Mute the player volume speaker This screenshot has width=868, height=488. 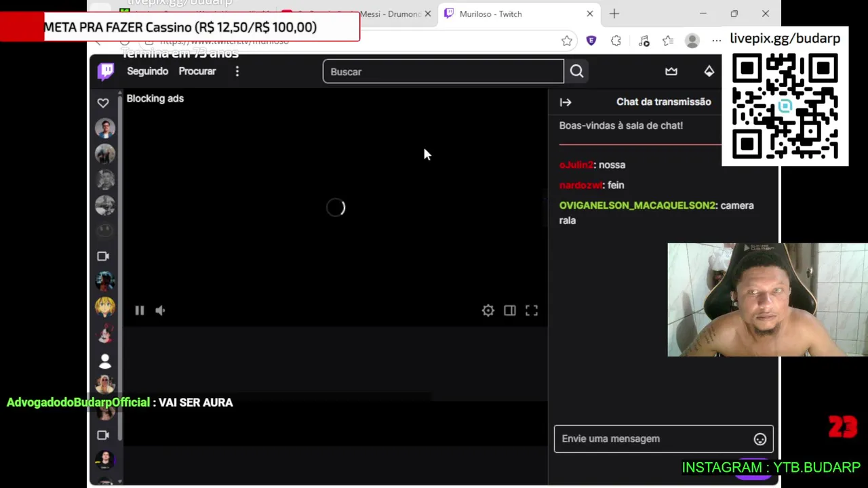click(160, 310)
